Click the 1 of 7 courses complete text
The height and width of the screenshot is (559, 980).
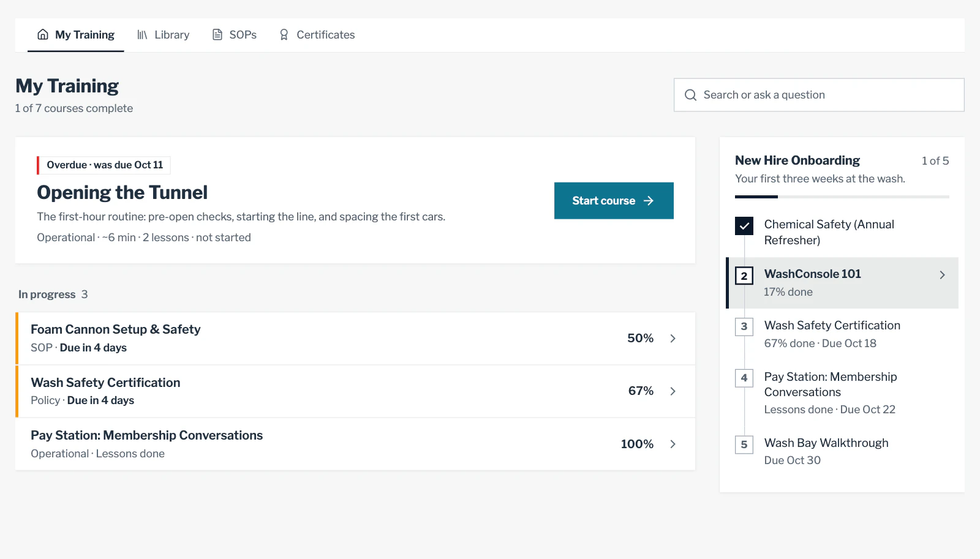(x=74, y=108)
